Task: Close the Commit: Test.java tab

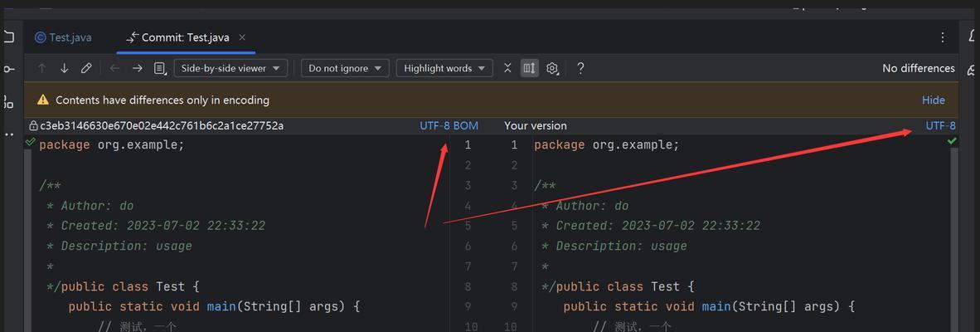Action: click(242, 37)
